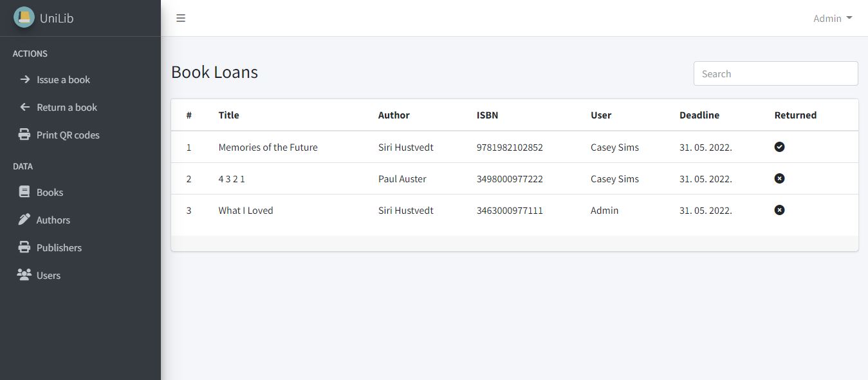Select the Authors pen icon
The image size is (868, 380).
pos(24,220)
